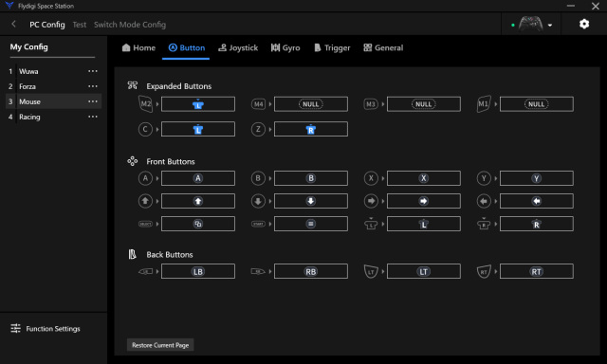Viewport: 607px width, 364px height.
Task: Open the General tab
Action: click(x=383, y=47)
